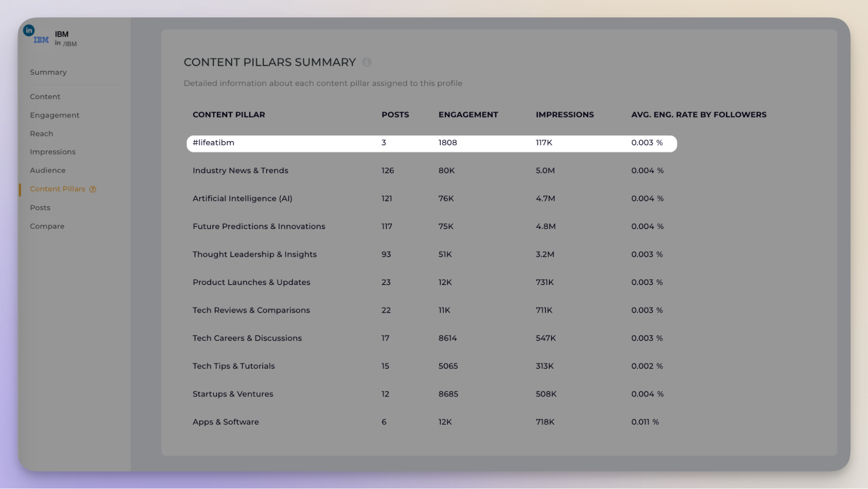This screenshot has width=868, height=489.
Task: Sort by the CONTENT PILLAR column header
Action: pyautogui.click(x=229, y=115)
